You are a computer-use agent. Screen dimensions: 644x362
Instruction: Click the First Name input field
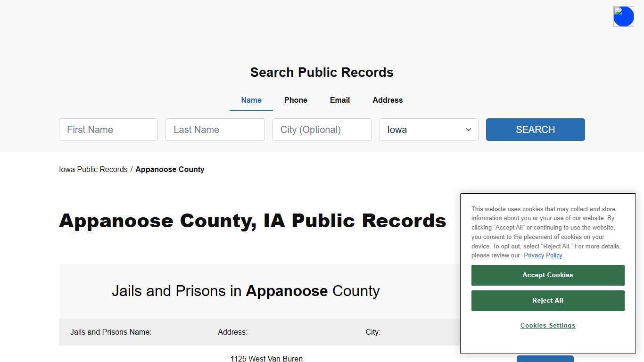pyautogui.click(x=108, y=130)
